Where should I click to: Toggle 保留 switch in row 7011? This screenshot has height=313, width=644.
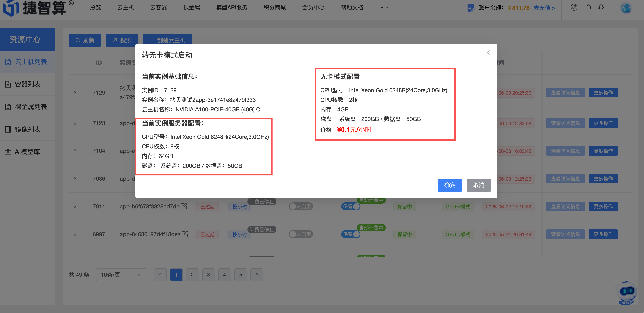(351, 207)
